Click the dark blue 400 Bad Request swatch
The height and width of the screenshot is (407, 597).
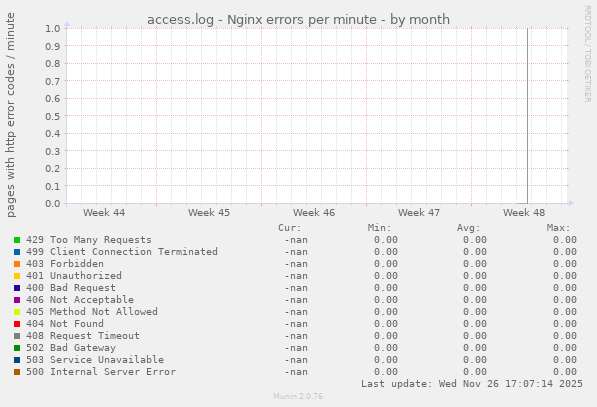point(17,288)
